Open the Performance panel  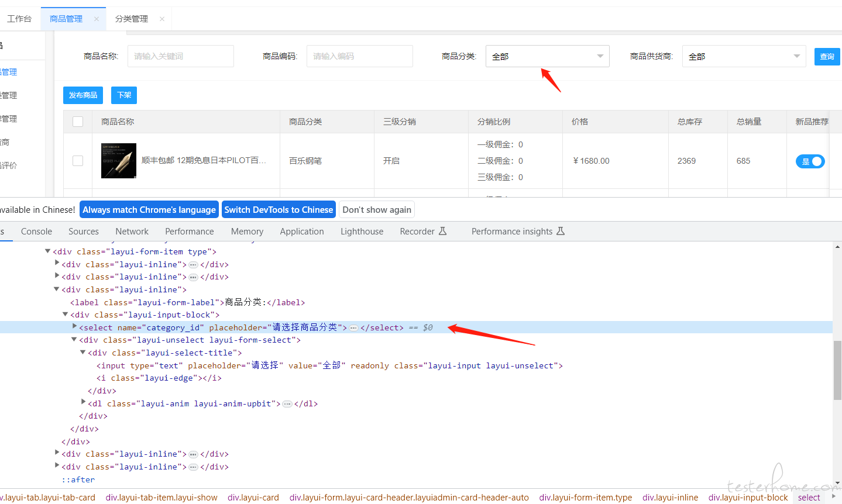coord(190,232)
